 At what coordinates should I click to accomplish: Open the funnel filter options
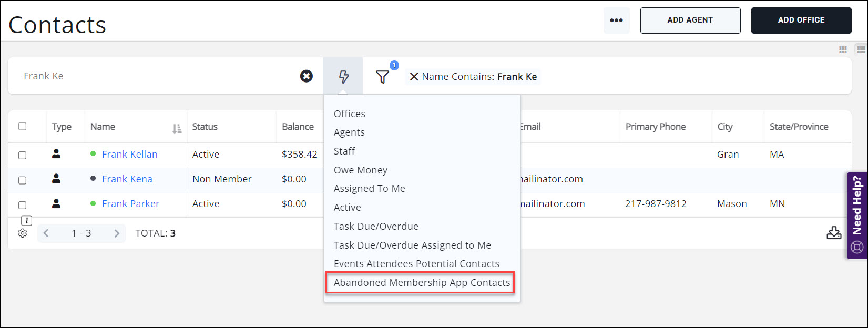click(382, 77)
